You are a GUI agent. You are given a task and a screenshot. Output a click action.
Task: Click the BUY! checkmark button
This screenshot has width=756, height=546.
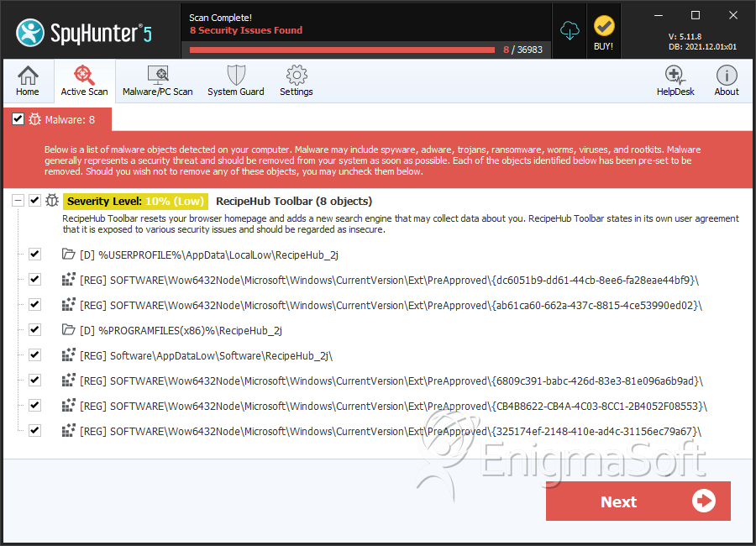(x=604, y=33)
